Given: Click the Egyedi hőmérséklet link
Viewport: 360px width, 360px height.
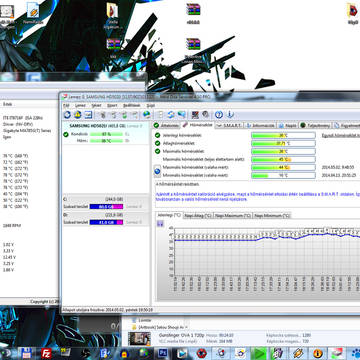Looking at the screenshot, I should (341, 135).
